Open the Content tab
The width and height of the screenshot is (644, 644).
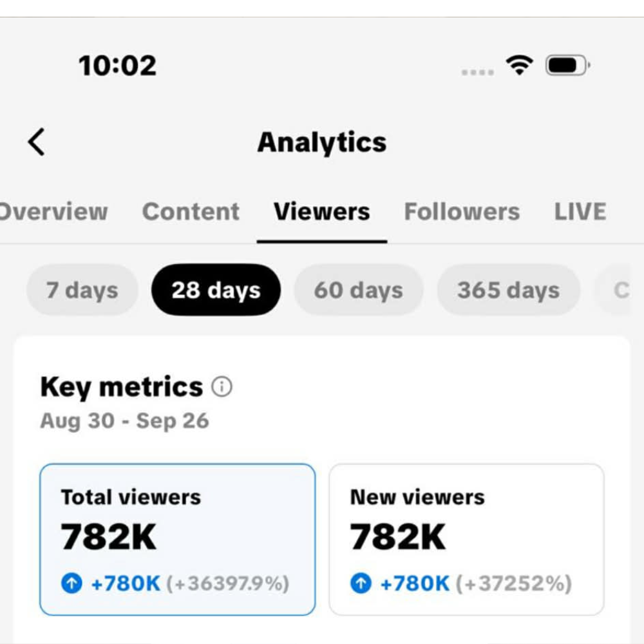point(191,211)
